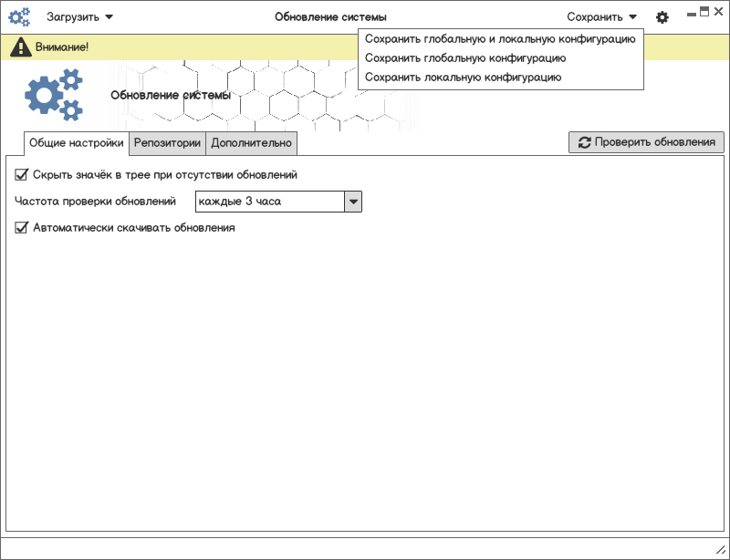Disable Автоматически скачивать обновления checkbox
Screen dimensions: 730x560
(21, 228)
